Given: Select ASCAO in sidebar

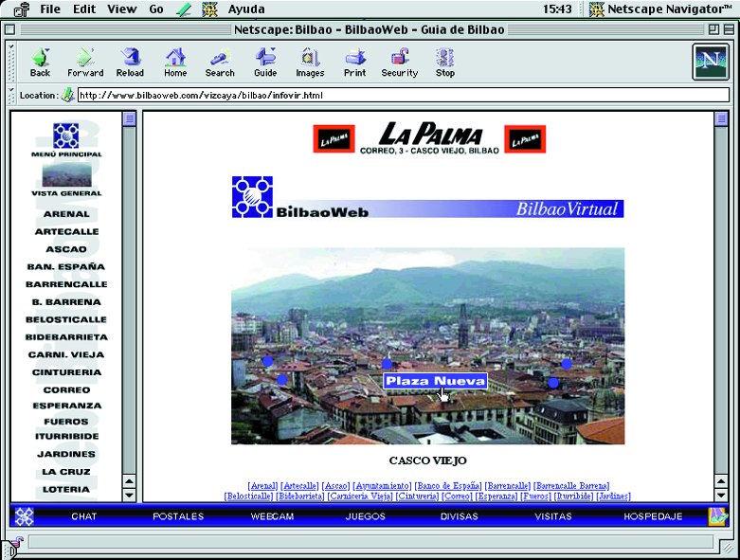Looking at the screenshot, I should pos(66,249).
